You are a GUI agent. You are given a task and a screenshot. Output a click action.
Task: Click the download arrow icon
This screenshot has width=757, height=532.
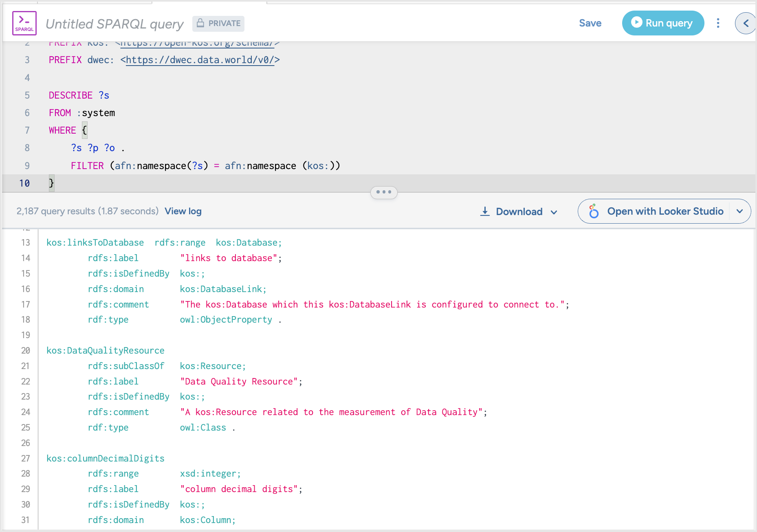(x=485, y=211)
